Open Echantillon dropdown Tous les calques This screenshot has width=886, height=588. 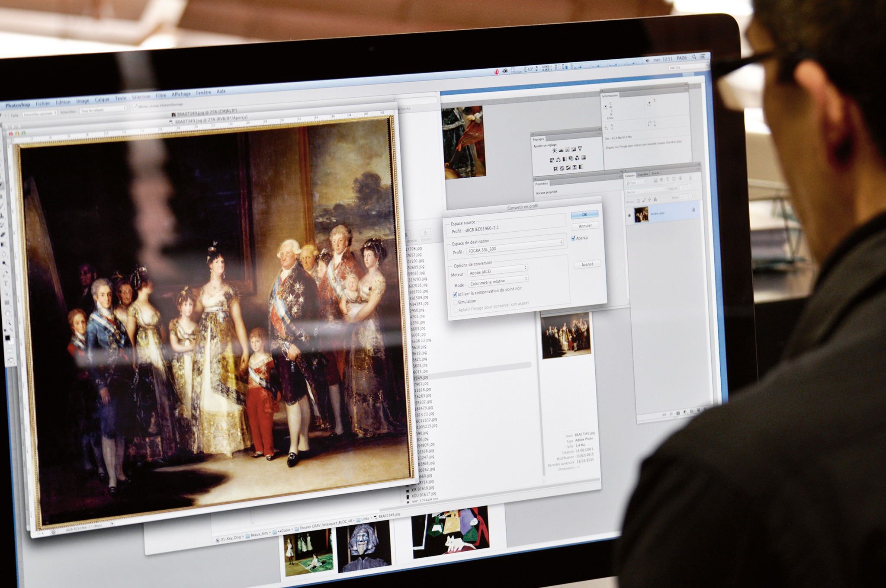coord(103,110)
